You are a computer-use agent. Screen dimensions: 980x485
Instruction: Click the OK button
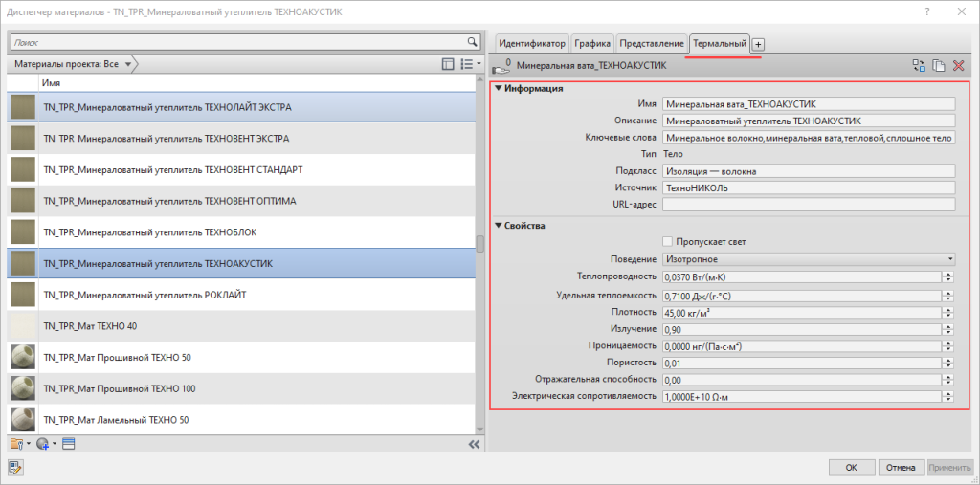(x=851, y=468)
